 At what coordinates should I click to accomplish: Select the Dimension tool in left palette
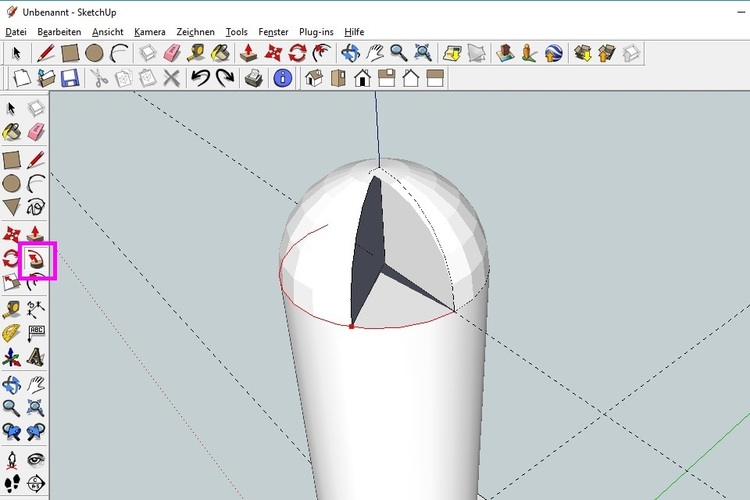36,309
